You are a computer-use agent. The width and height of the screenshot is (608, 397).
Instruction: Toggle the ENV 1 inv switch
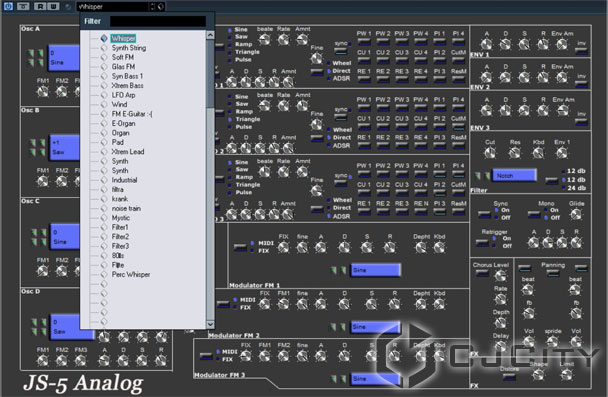(x=581, y=51)
